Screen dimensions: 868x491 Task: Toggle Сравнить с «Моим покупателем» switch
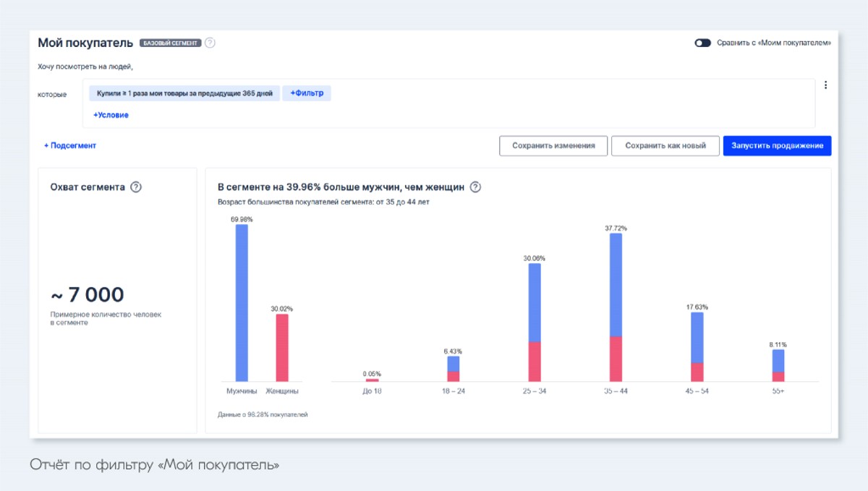coord(702,43)
